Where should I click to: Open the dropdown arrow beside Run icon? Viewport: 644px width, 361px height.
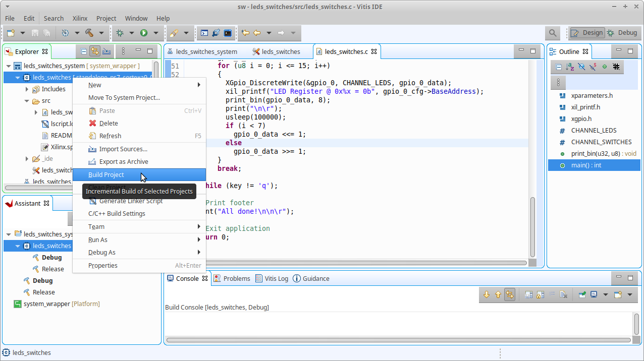click(155, 33)
